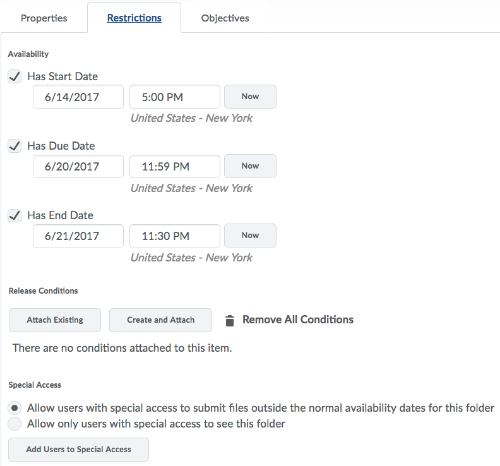Edit the start time field 5:00 PM
500x466 pixels.
[x=175, y=97]
